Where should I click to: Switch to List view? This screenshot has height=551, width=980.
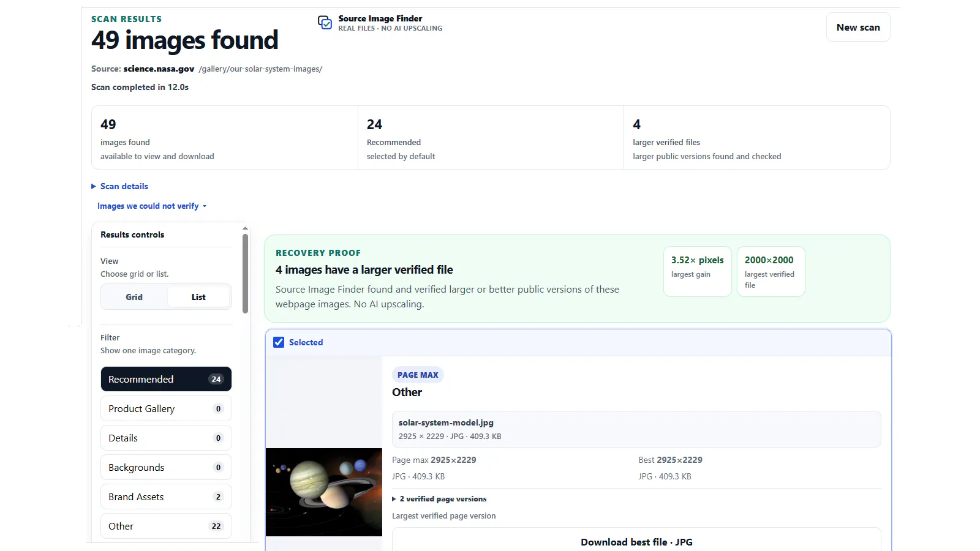pos(198,297)
